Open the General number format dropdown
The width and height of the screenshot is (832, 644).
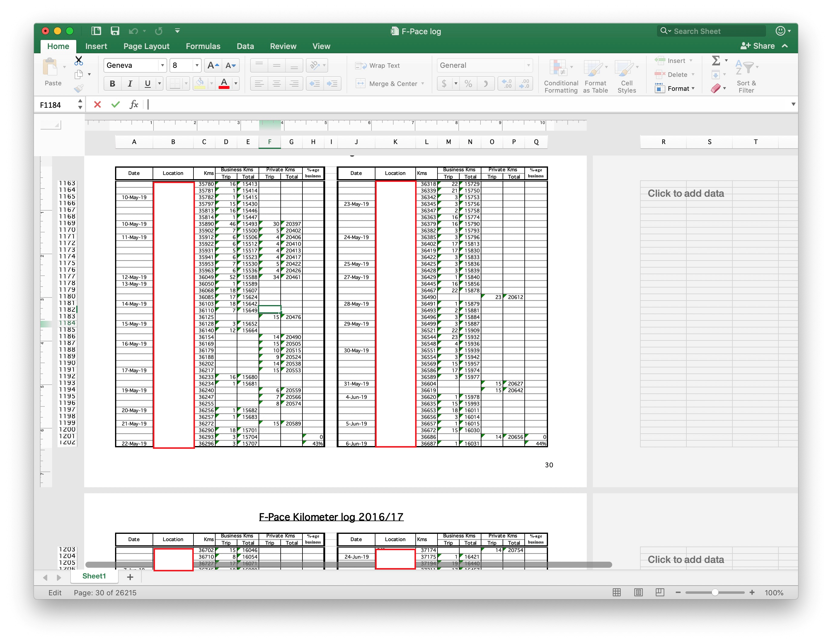[x=528, y=65]
